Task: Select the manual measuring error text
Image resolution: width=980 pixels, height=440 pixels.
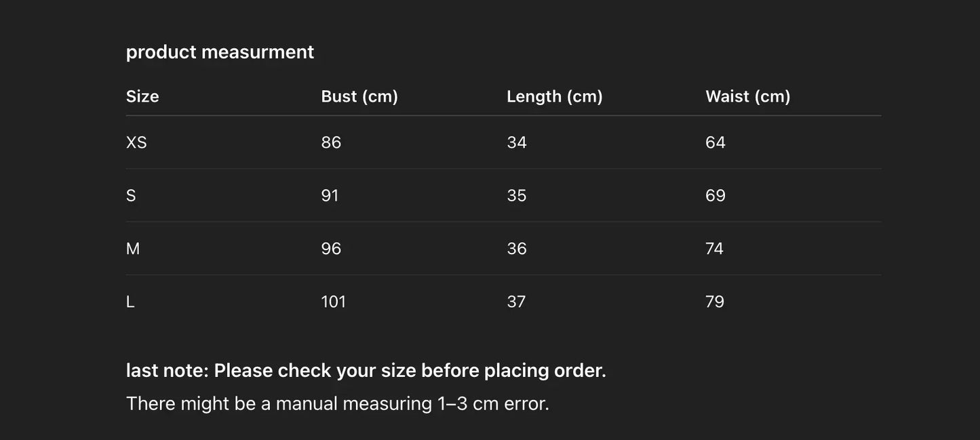Action: click(338, 403)
